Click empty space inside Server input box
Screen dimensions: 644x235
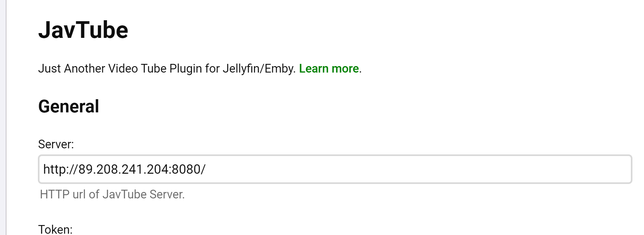(x=417, y=169)
